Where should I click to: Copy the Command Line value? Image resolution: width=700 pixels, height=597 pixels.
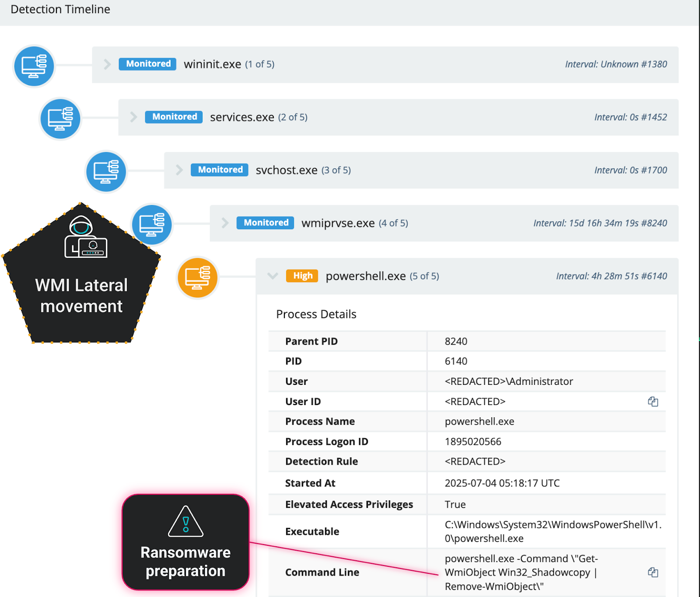click(653, 572)
